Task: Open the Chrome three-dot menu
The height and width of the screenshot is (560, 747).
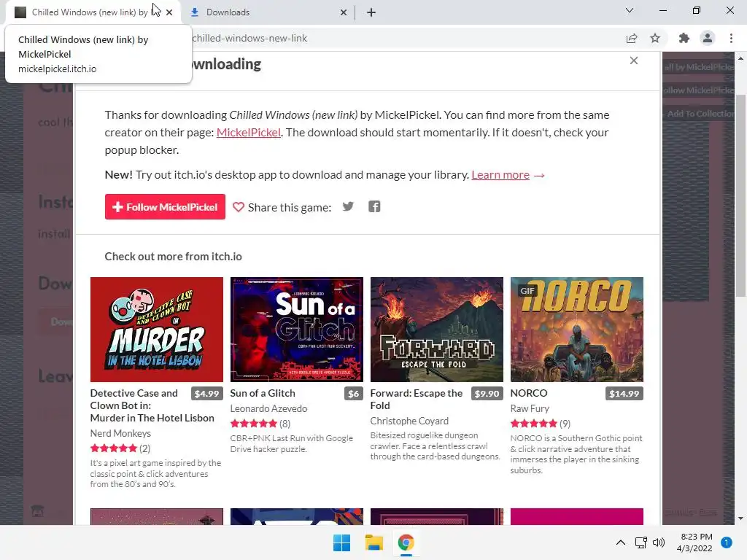Action: point(731,38)
